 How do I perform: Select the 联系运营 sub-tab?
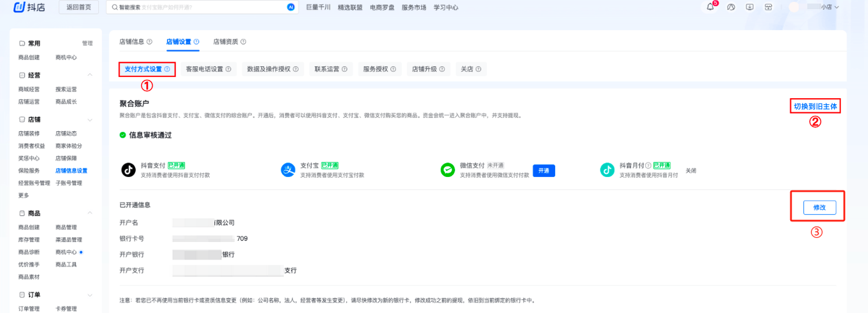point(331,69)
